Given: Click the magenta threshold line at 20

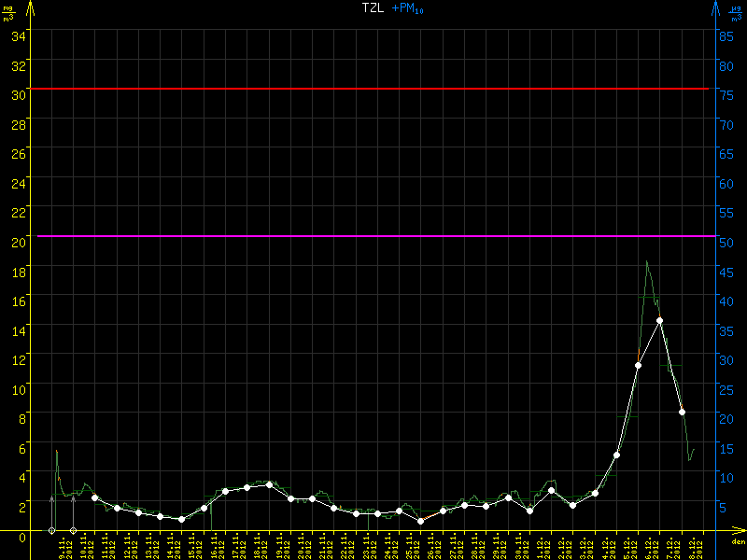Looking at the screenshot, I should coord(373,236).
